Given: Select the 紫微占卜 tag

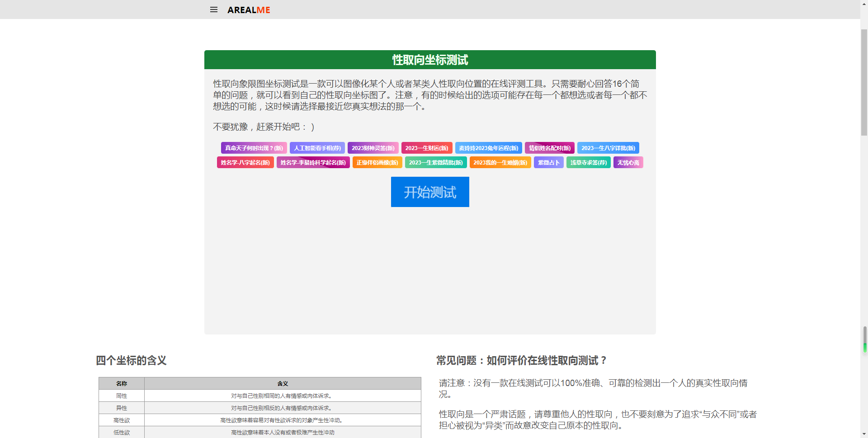Looking at the screenshot, I should (548, 163).
